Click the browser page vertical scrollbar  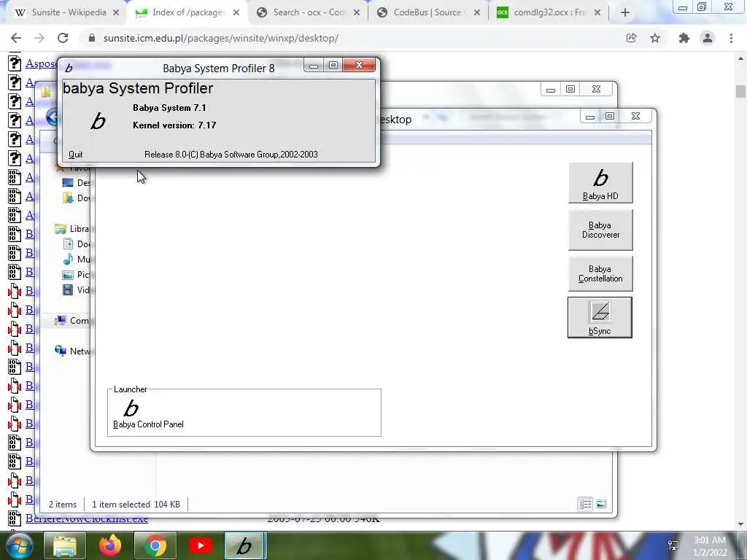coord(740,91)
